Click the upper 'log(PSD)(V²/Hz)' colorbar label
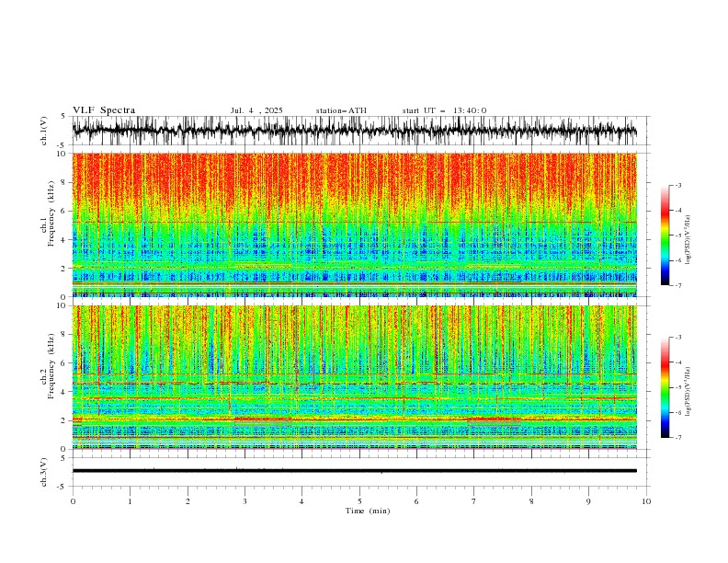Image resolution: width=728 pixels, height=563 pixels. pyautogui.click(x=688, y=240)
